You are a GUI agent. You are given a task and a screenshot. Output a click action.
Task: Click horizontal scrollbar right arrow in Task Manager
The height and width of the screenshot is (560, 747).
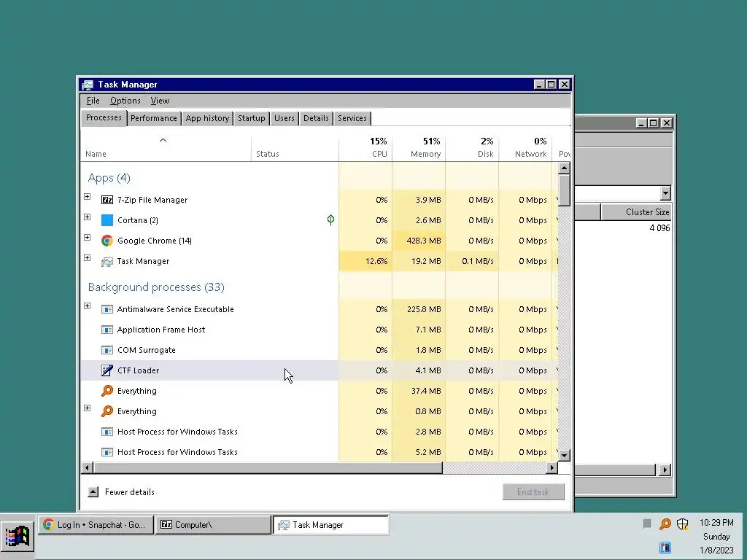(551, 467)
